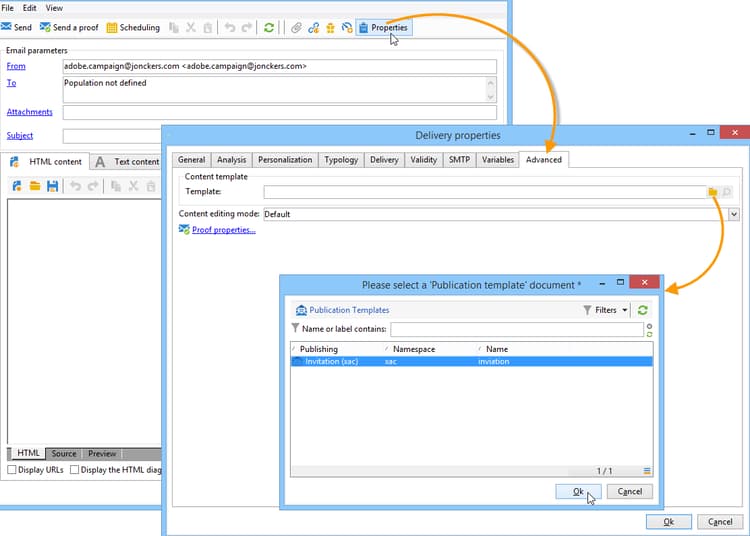Click the list options icon beside 1 / 1
This screenshot has width=750, height=536.
coord(647,471)
